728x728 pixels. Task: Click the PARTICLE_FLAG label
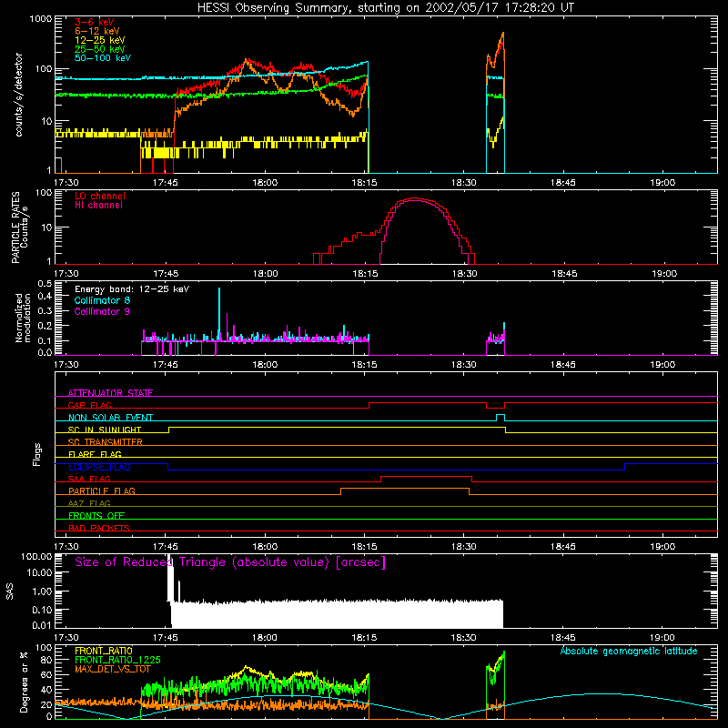pyautogui.click(x=102, y=490)
